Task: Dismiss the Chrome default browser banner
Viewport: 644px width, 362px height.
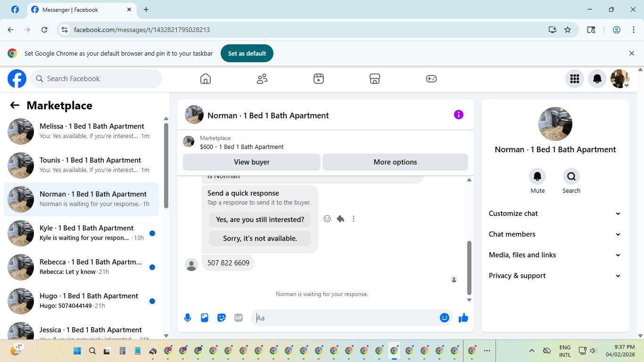Action: tap(632, 53)
